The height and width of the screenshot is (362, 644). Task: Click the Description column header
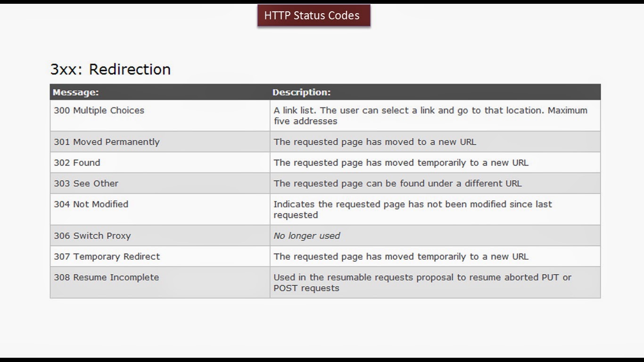click(x=302, y=92)
